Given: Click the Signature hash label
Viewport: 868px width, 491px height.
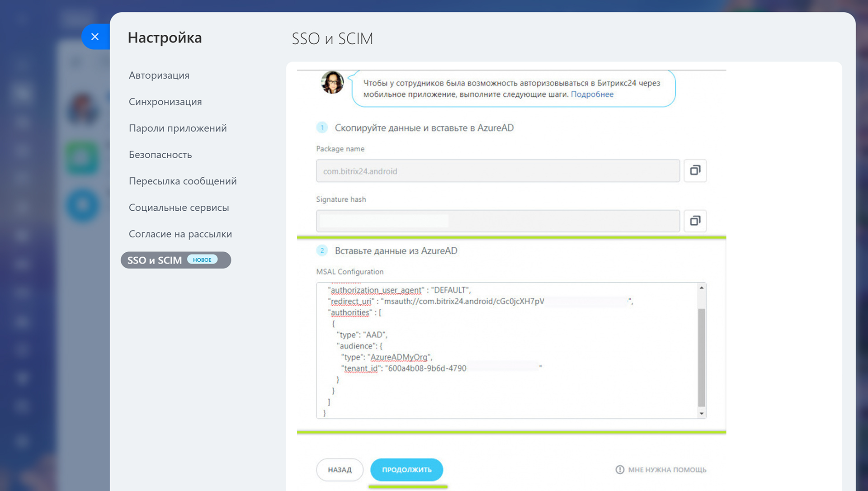Looking at the screenshot, I should pyautogui.click(x=341, y=199).
